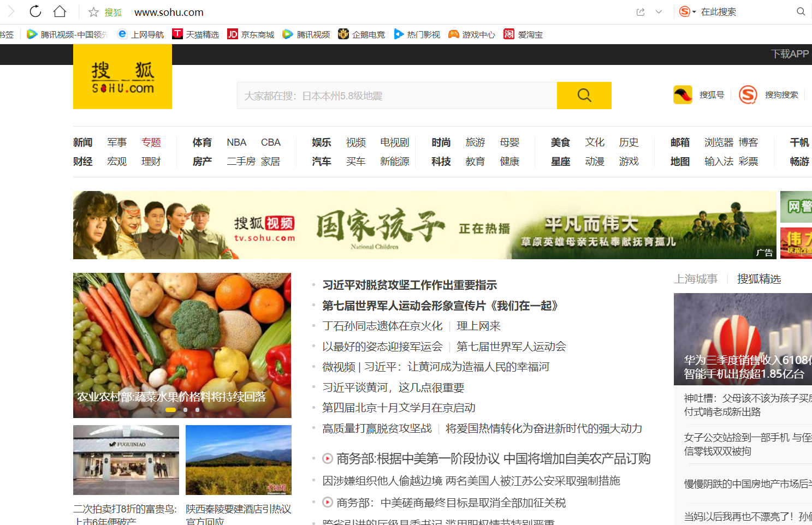Image resolution: width=812 pixels, height=525 pixels.
Task: Click the yellow search button
Action: click(584, 96)
